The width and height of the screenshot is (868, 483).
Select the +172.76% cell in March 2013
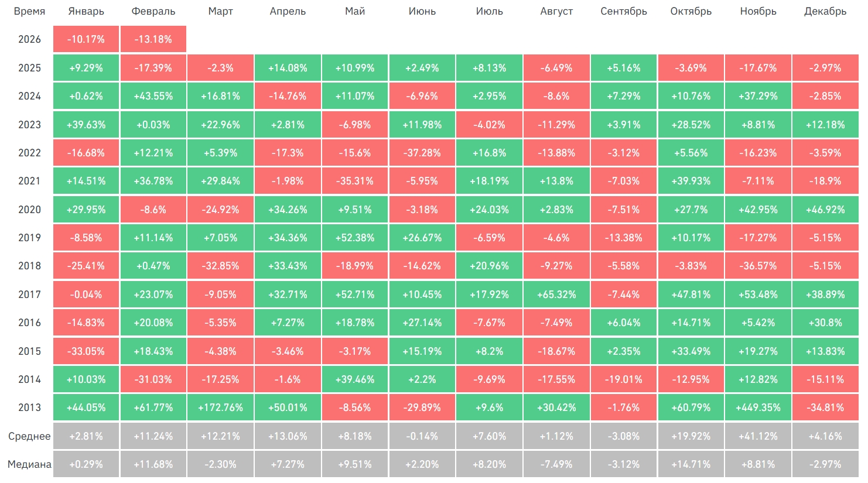pyautogui.click(x=221, y=407)
